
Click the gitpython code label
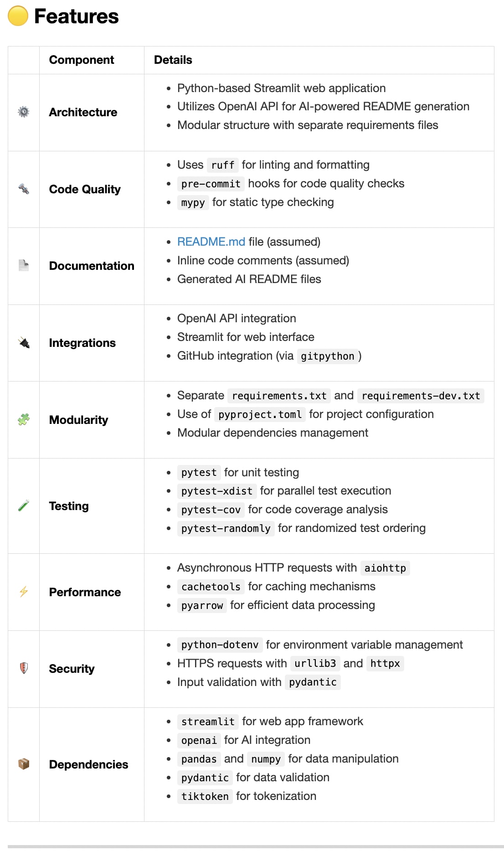coord(327,356)
